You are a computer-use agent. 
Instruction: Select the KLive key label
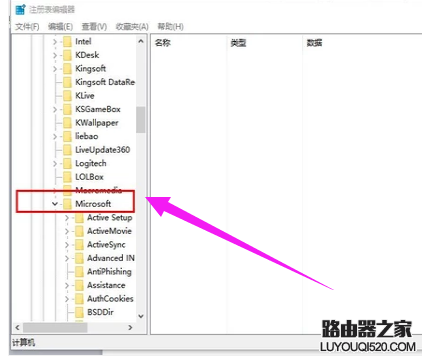point(85,96)
